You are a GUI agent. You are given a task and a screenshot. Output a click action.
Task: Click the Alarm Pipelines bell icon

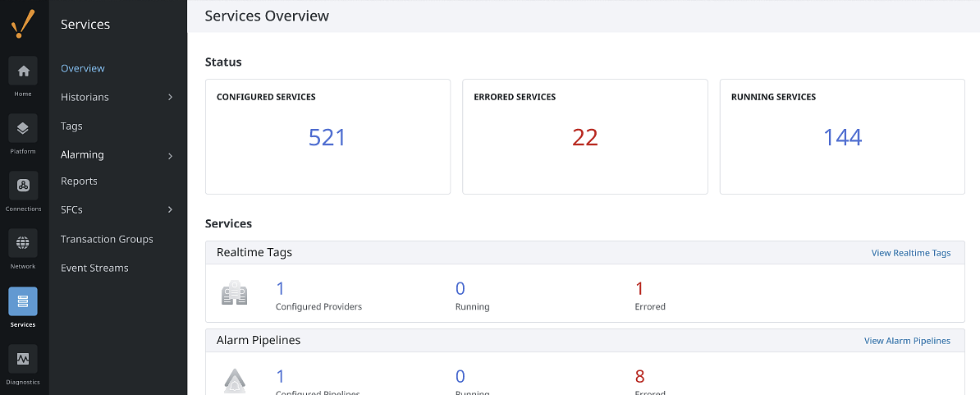(x=235, y=380)
